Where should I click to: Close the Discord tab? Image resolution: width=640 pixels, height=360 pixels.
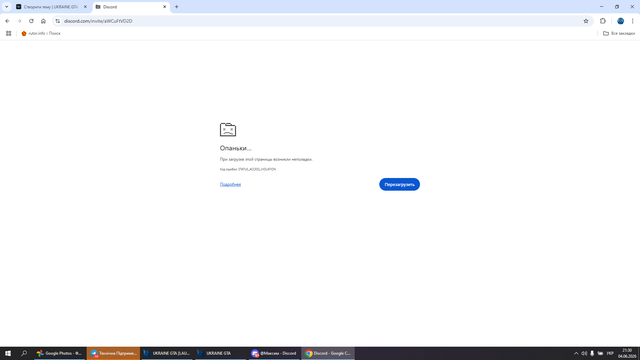coord(164,7)
